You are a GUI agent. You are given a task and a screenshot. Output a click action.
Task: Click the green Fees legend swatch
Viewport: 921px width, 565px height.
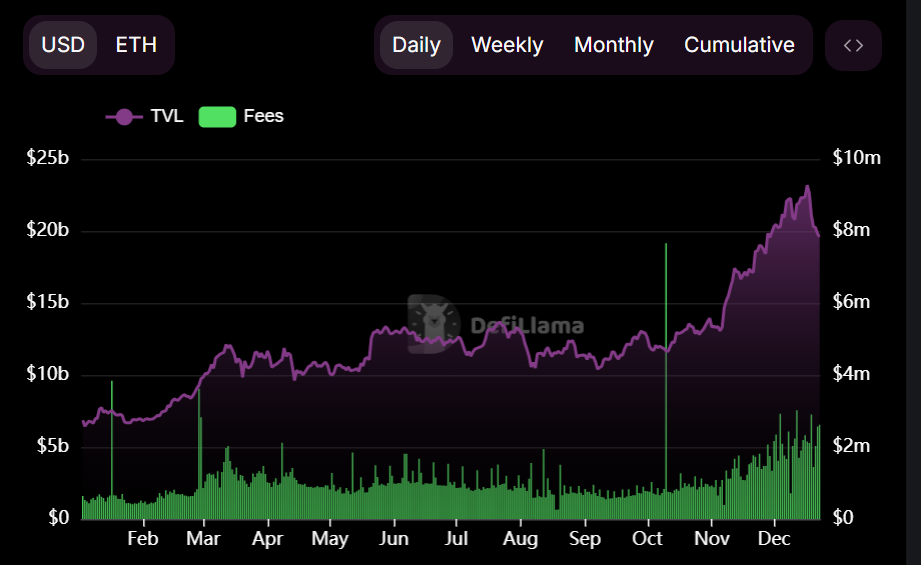coord(217,117)
